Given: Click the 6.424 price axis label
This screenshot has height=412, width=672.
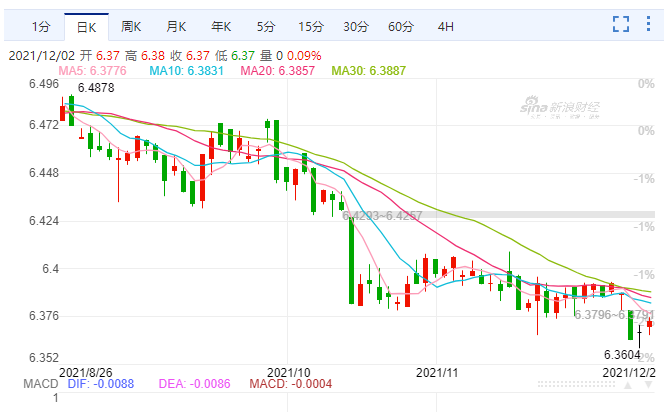Looking at the screenshot, I should coord(44,221).
